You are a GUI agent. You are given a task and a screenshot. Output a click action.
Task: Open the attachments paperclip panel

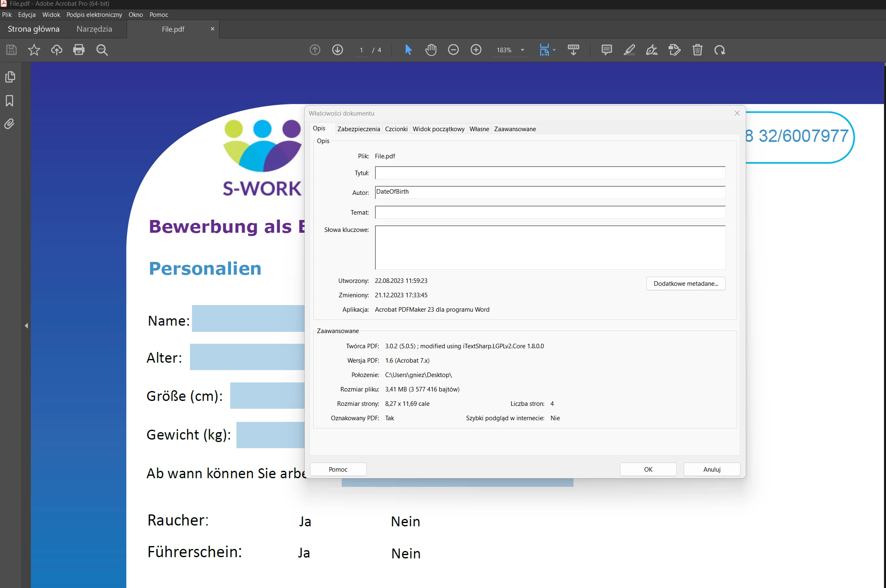(x=10, y=124)
